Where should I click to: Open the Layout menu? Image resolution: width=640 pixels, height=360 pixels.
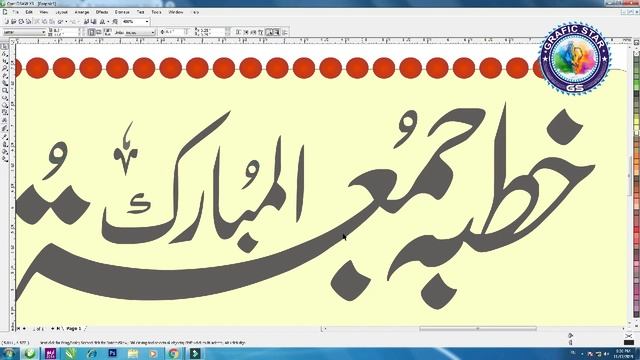click(62, 12)
